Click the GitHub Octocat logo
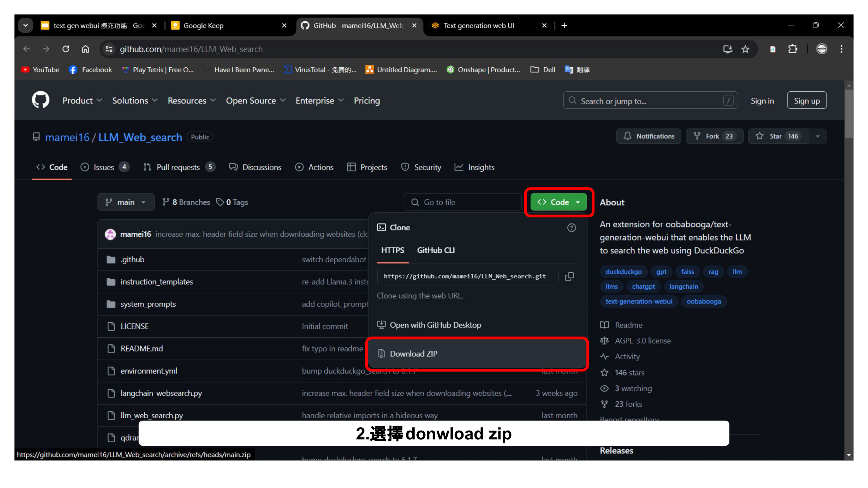The image size is (868, 488). (41, 100)
